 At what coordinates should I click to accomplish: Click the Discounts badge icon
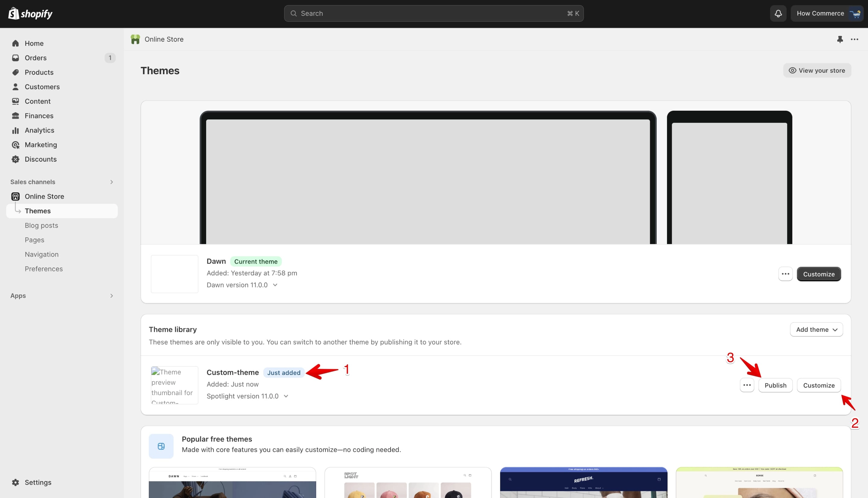15,159
